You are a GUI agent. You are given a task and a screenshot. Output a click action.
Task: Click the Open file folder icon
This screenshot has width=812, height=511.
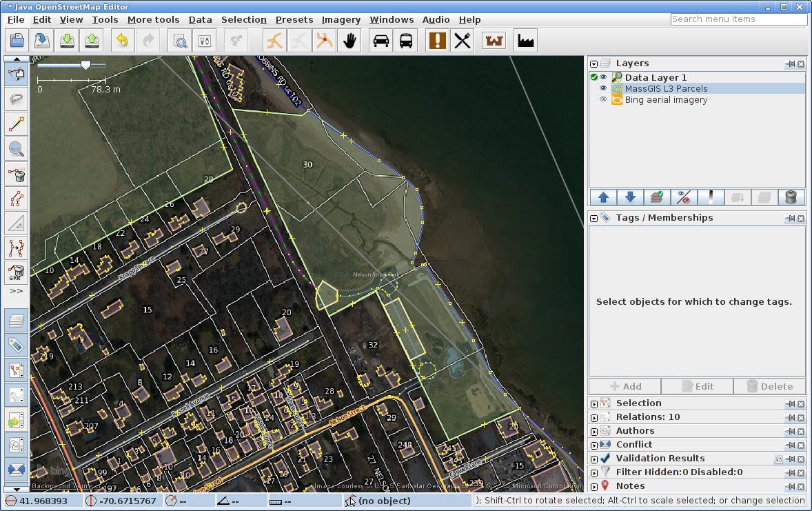coord(17,41)
